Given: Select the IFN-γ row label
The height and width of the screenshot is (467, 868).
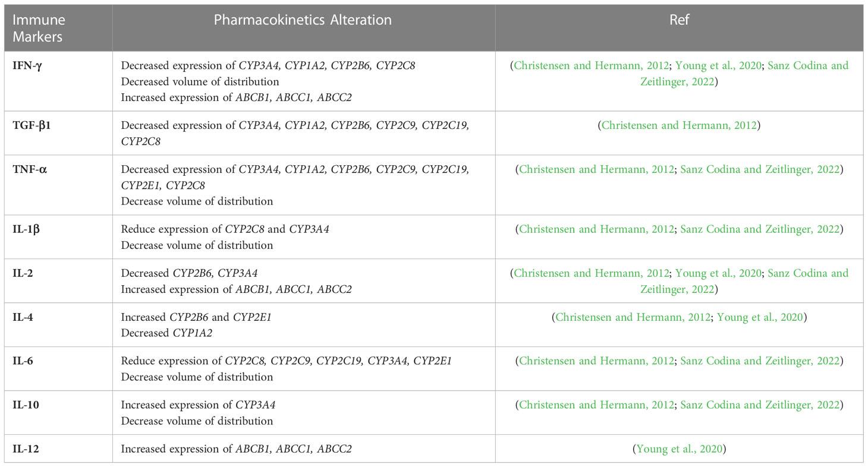Looking at the screenshot, I should point(30,65).
